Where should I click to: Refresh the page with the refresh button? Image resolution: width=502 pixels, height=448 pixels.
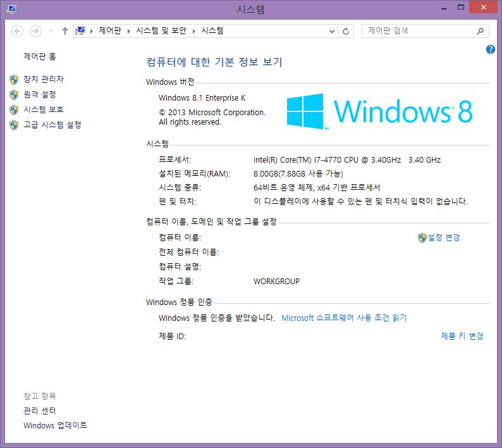pos(346,31)
